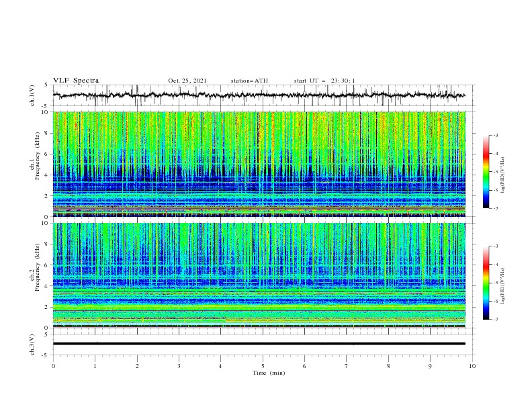
Task: Click the "3" tick on the time axis
Action: 179,366
